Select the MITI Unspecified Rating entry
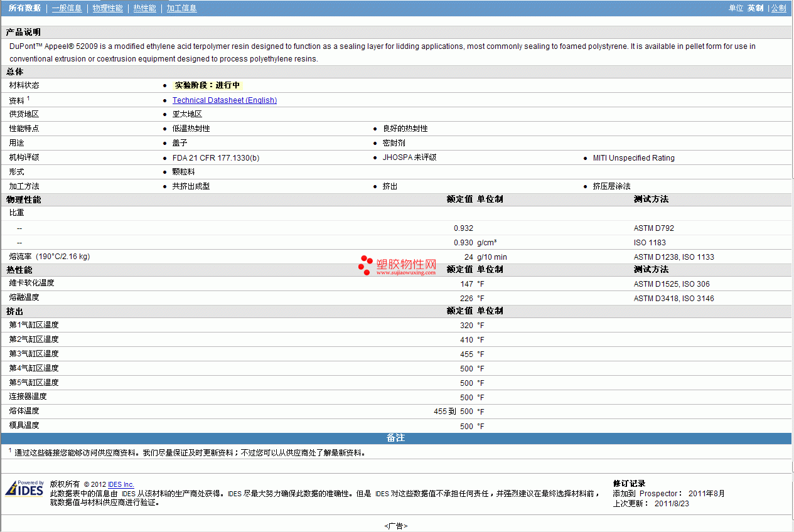 coord(634,158)
